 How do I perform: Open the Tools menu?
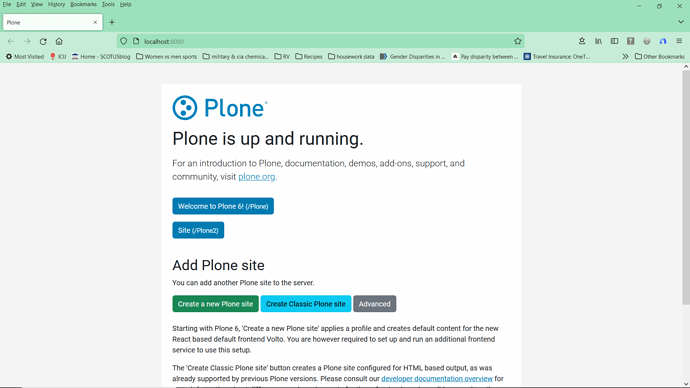pos(108,4)
